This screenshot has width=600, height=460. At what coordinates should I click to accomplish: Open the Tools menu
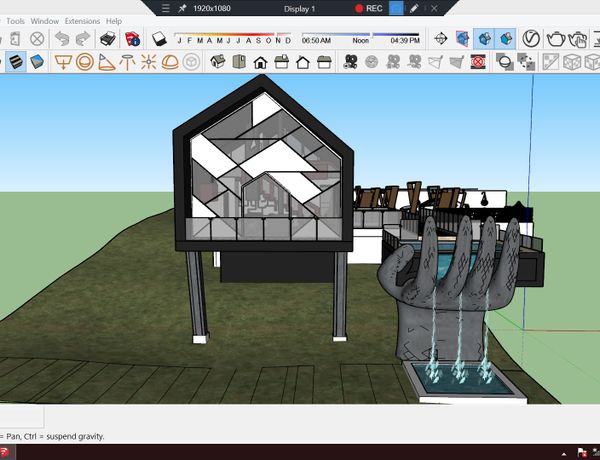pos(15,20)
